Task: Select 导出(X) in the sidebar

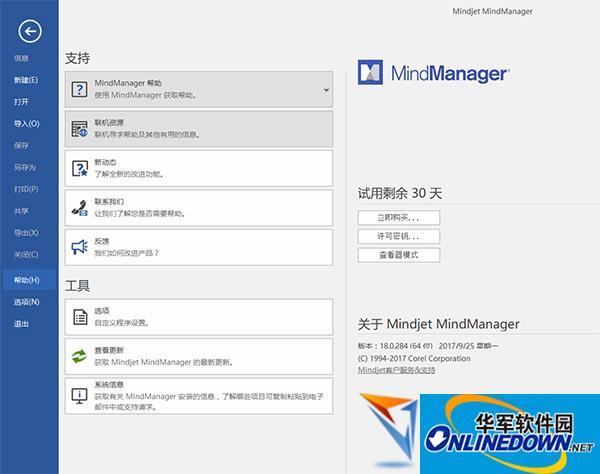Action: click(26, 233)
